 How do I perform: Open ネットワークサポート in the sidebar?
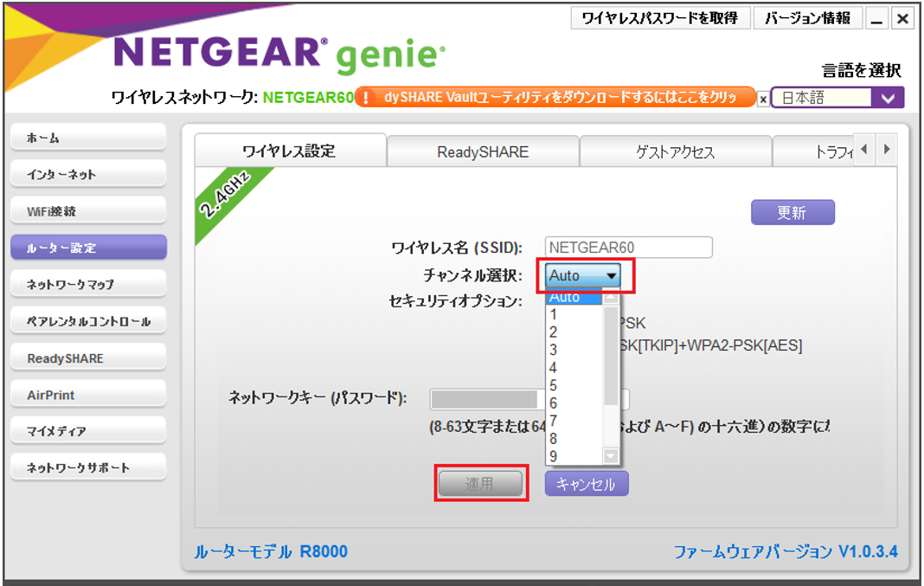click(x=88, y=467)
